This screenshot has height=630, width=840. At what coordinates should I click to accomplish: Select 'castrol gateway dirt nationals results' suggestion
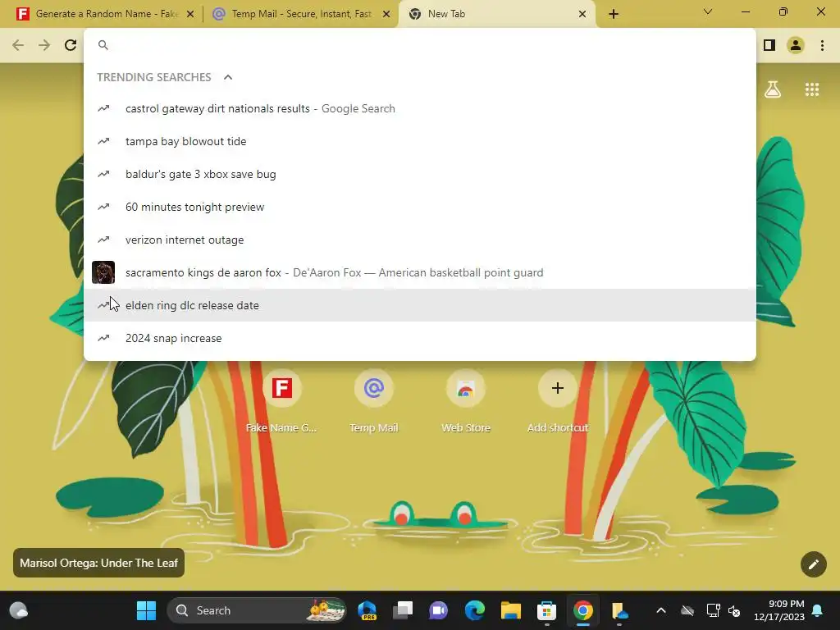tap(420, 109)
